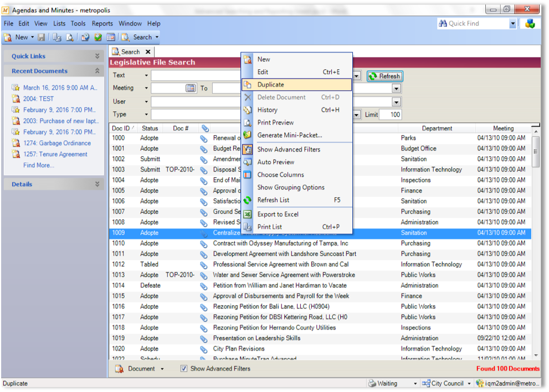Click the attachment paperclip column header icon

point(205,128)
